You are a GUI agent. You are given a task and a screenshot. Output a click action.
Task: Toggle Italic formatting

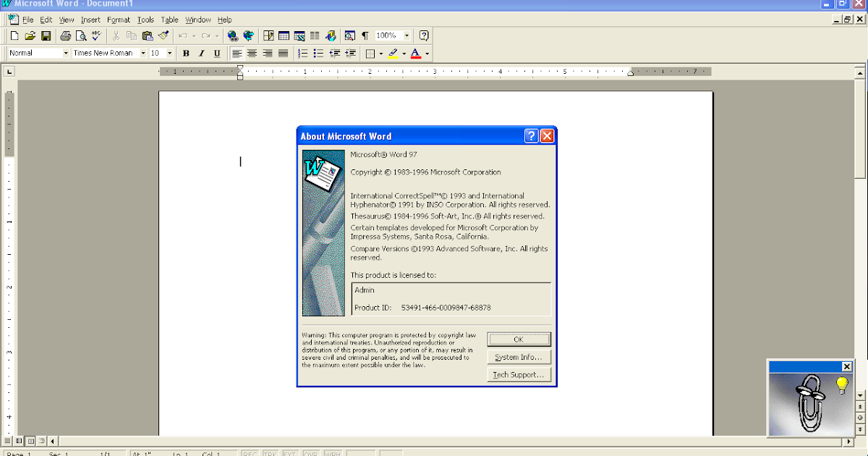201,54
